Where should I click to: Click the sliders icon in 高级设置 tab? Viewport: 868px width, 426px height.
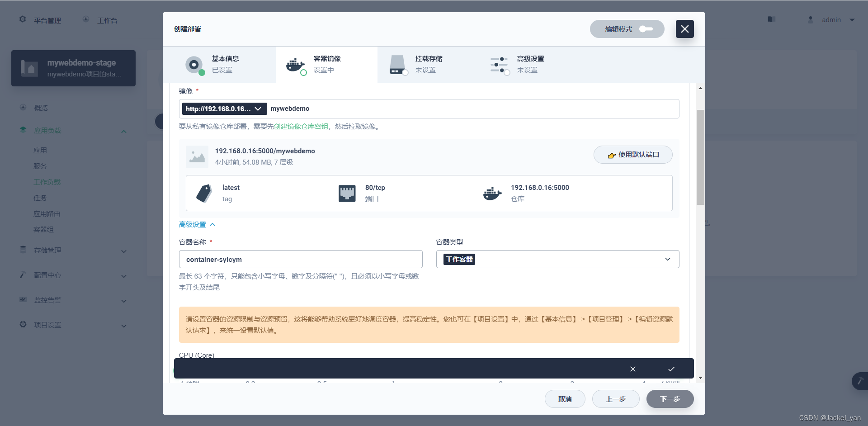click(500, 65)
